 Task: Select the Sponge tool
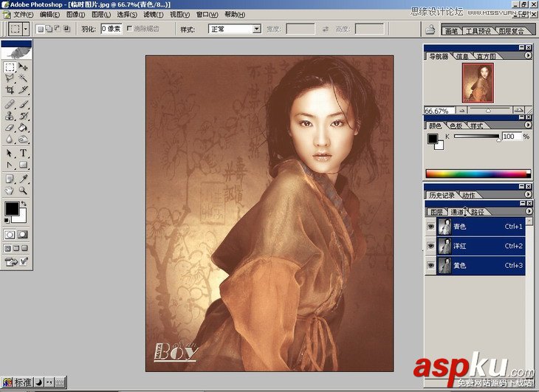tap(23, 139)
